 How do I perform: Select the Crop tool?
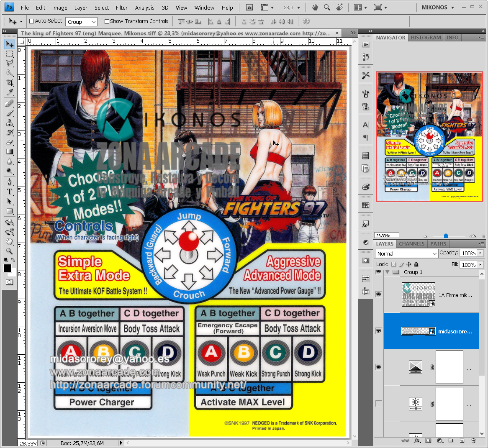(10, 82)
